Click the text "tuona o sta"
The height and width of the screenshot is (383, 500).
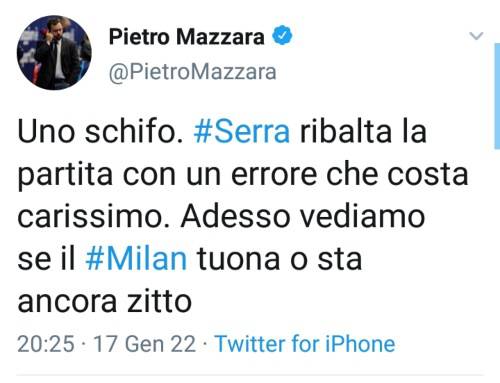[x=280, y=259]
